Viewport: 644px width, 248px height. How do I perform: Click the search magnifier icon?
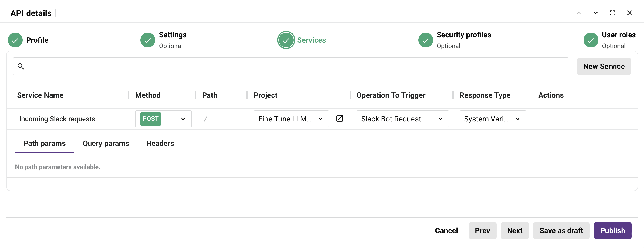click(x=21, y=66)
